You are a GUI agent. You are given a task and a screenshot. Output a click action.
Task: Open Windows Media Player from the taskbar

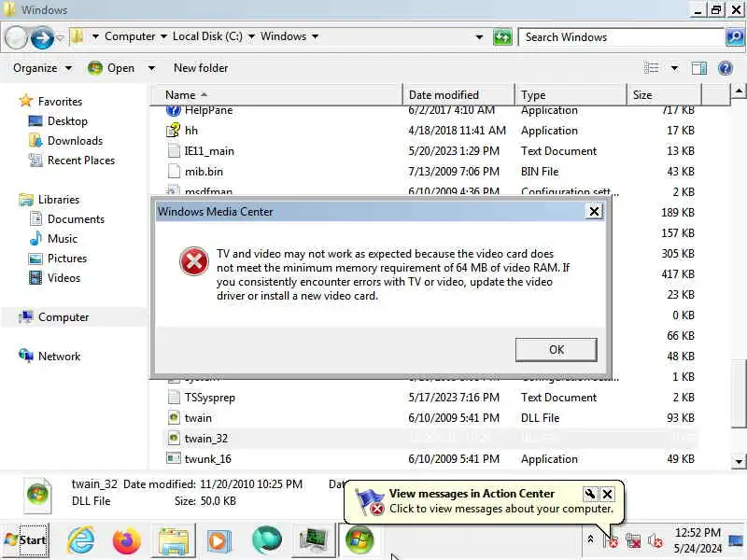click(x=219, y=540)
